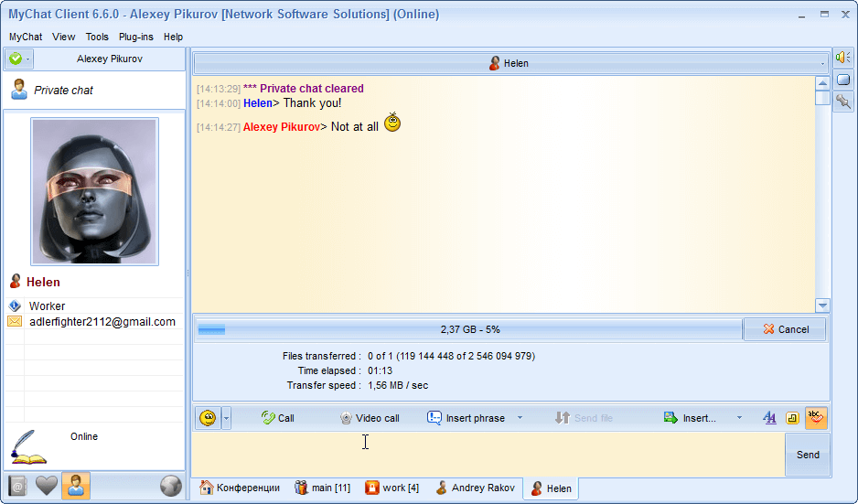Start a Video call
Image resolution: width=858 pixels, height=504 pixels.
370,418
